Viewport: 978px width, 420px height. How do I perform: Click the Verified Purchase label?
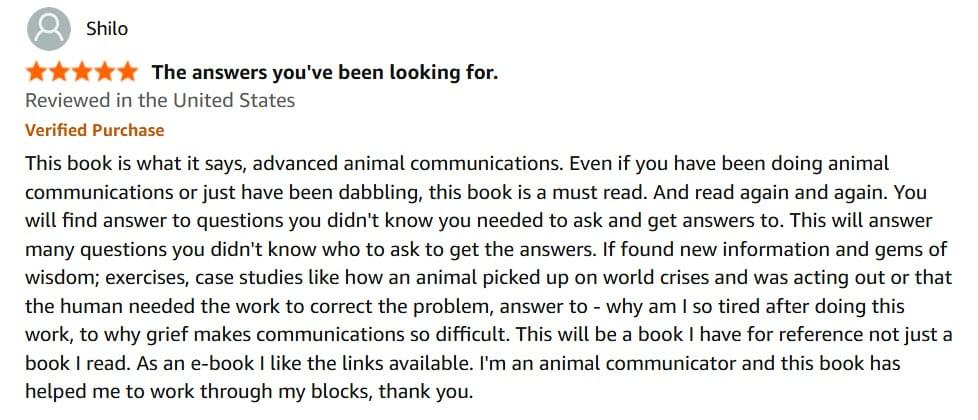94,130
